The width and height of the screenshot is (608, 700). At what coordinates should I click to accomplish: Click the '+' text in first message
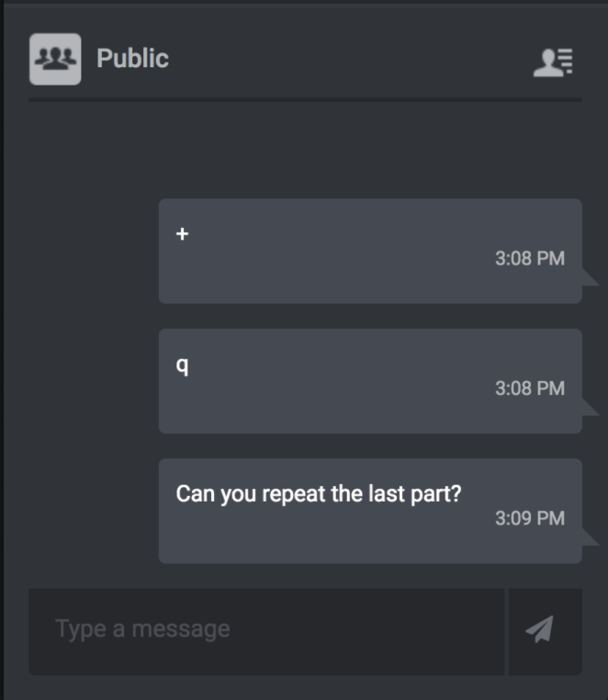(x=182, y=234)
